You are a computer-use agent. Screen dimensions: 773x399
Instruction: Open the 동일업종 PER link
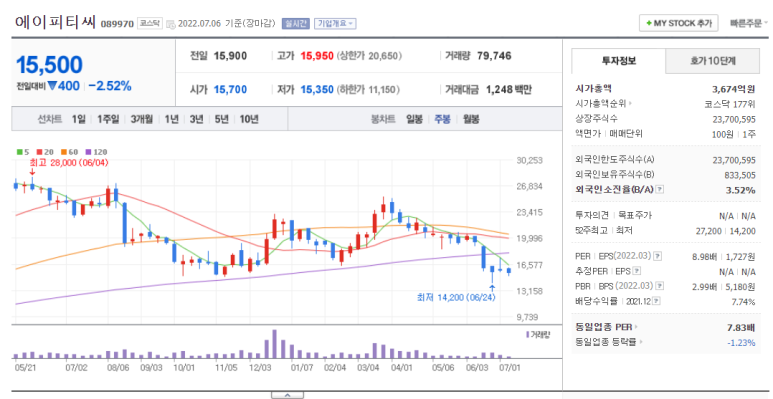coord(604,327)
